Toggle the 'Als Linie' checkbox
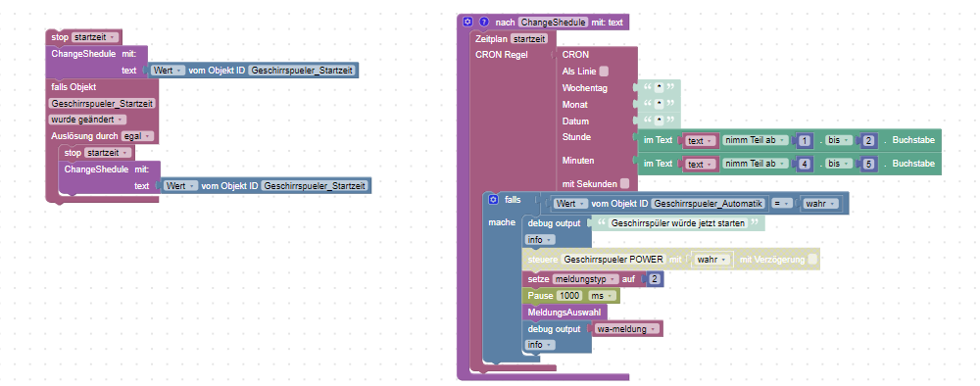This screenshot has height=386, width=980. (x=604, y=72)
